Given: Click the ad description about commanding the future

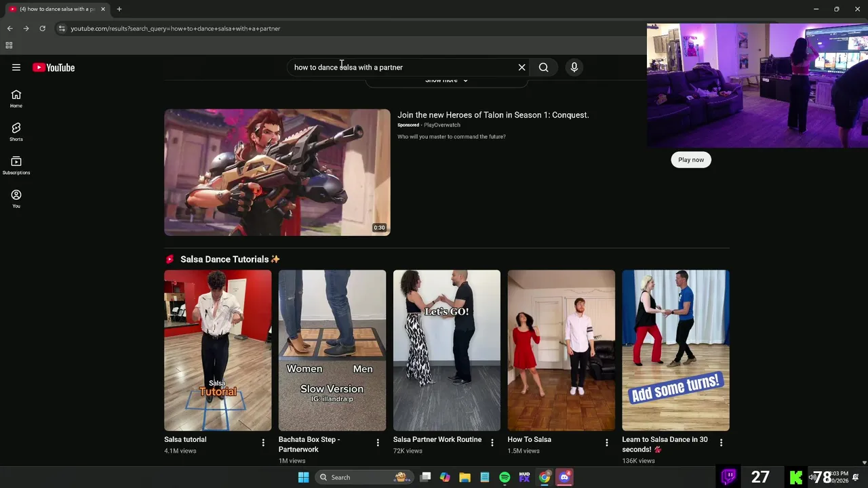Looking at the screenshot, I should (x=452, y=137).
